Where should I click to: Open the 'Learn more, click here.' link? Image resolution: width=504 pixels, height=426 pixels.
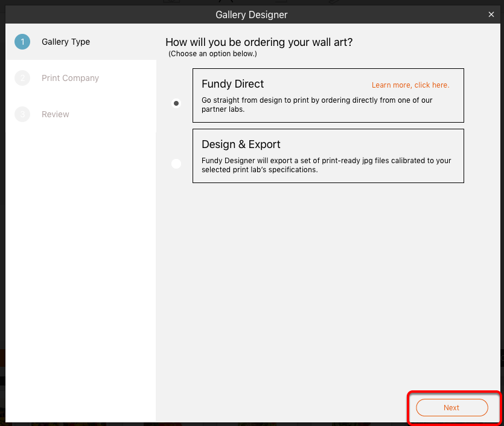410,85
